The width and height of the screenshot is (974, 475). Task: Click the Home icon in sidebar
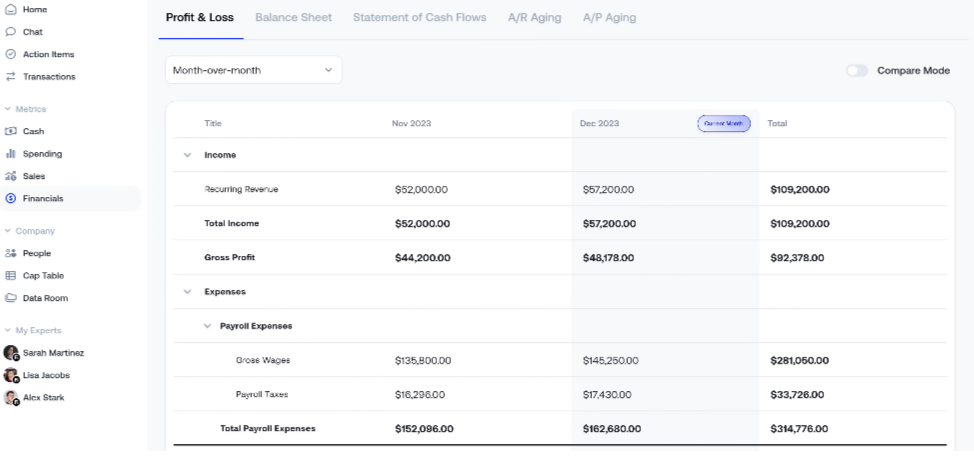click(11, 9)
